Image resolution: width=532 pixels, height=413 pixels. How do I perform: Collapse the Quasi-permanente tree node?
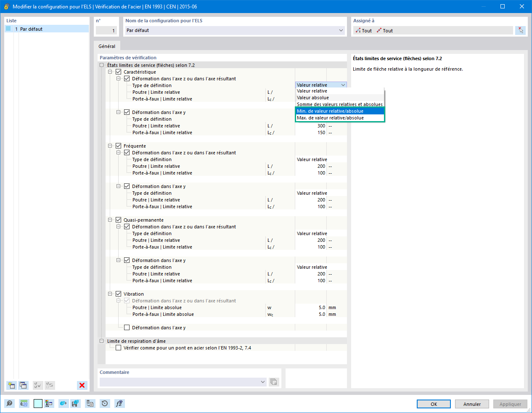point(110,220)
